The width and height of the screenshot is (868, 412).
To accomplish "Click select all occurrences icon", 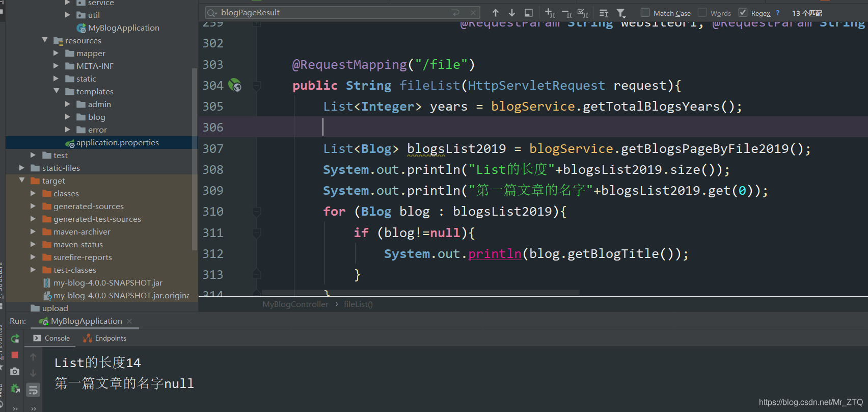I will point(583,13).
